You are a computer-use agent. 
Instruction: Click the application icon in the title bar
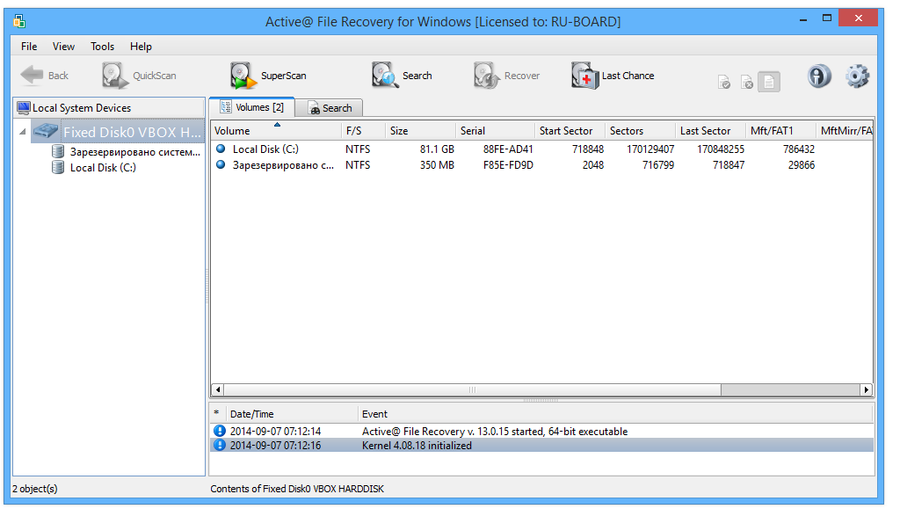[x=20, y=21]
